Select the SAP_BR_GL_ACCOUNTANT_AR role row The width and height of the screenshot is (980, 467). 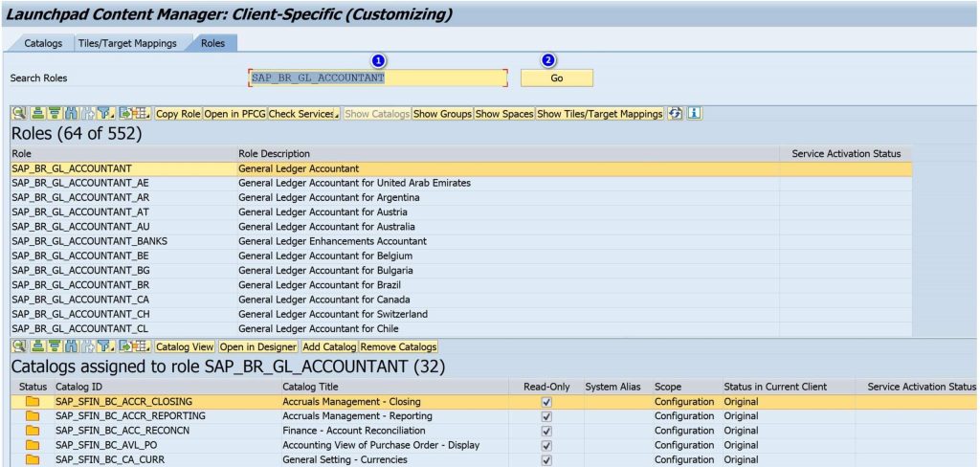460,197
